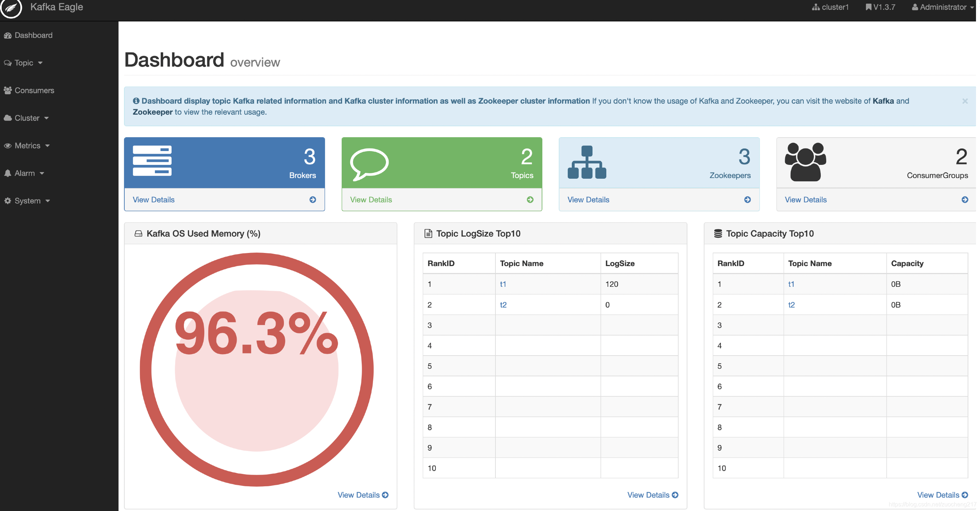Open the Consumers sidebar item
The height and width of the screenshot is (511, 980).
[34, 90]
